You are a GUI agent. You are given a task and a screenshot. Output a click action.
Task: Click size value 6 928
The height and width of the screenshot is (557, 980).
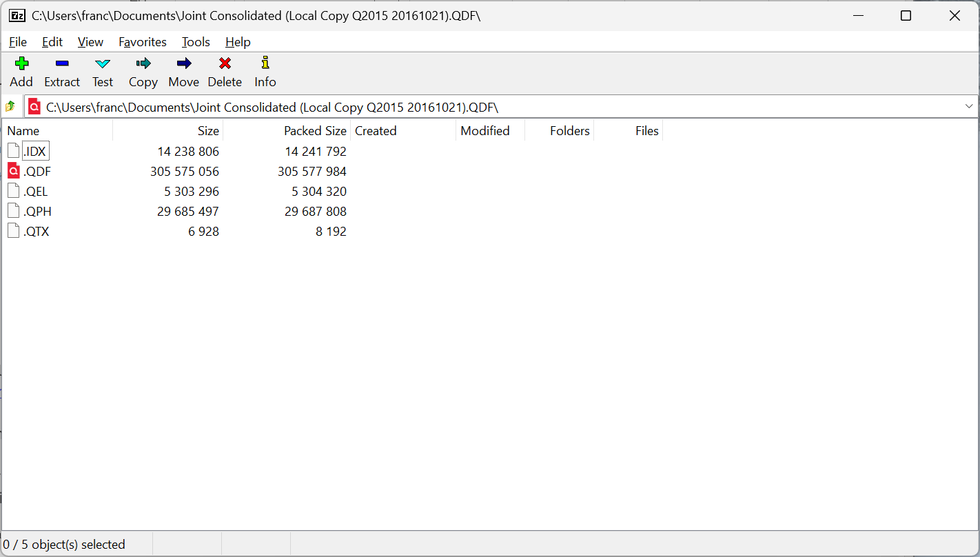[x=204, y=231]
